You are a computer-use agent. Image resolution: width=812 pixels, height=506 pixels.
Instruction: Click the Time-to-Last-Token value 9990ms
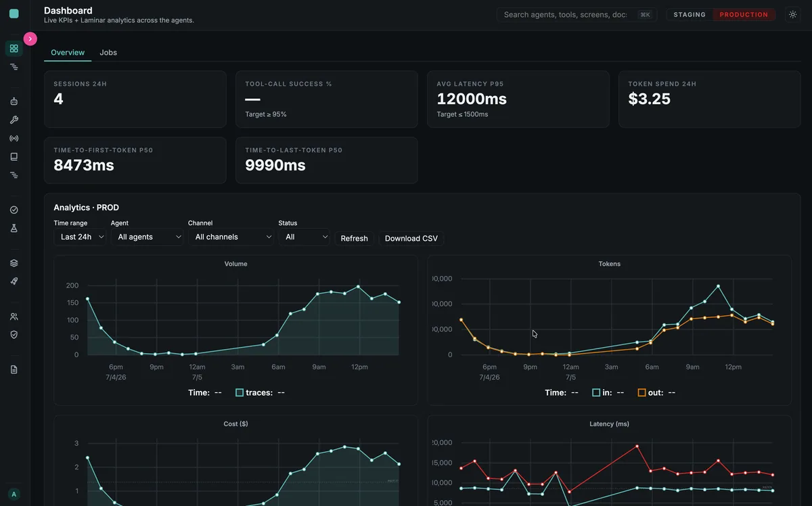pyautogui.click(x=275, y=165)
